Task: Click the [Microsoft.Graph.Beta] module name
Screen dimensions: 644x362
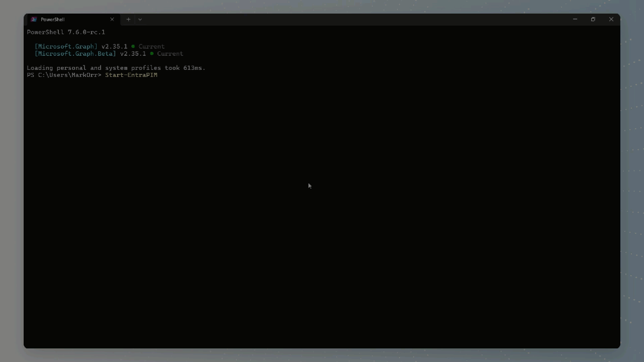Action: pyautogui.click(x=75, y=53)
